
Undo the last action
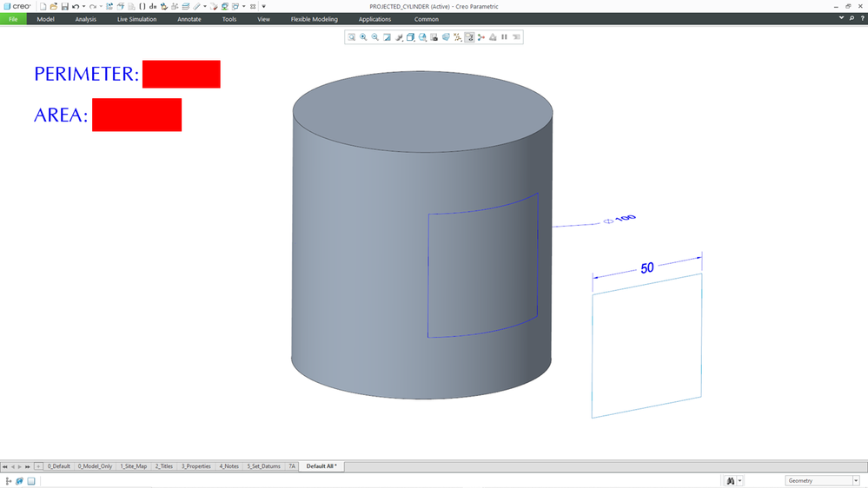click(76, 7)
